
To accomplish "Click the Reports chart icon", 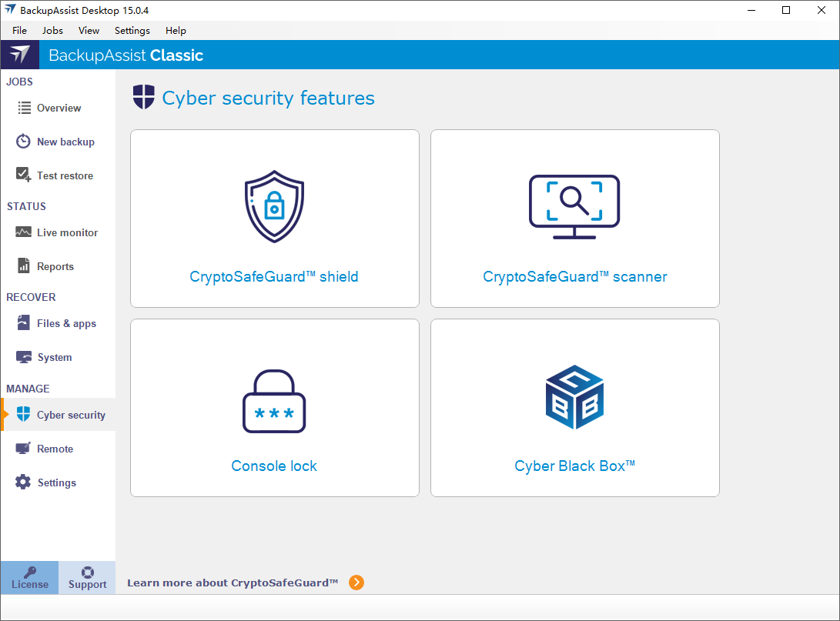I will pos(24,265).
